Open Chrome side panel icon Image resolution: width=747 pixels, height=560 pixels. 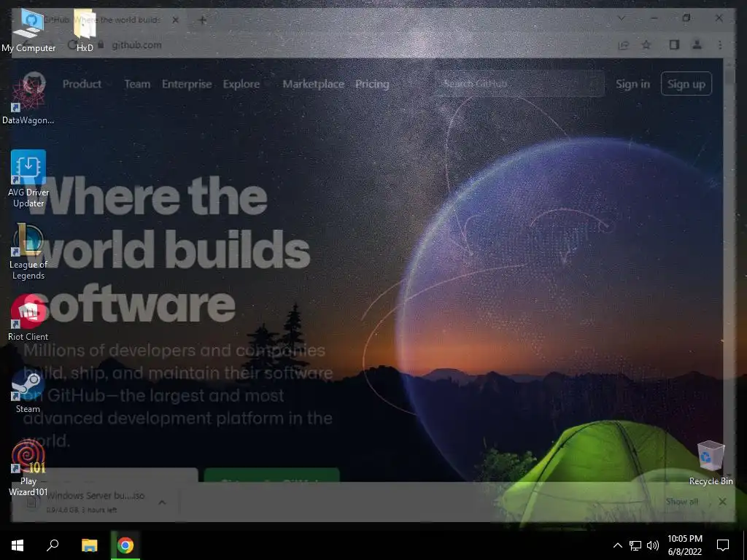point(673,44)
